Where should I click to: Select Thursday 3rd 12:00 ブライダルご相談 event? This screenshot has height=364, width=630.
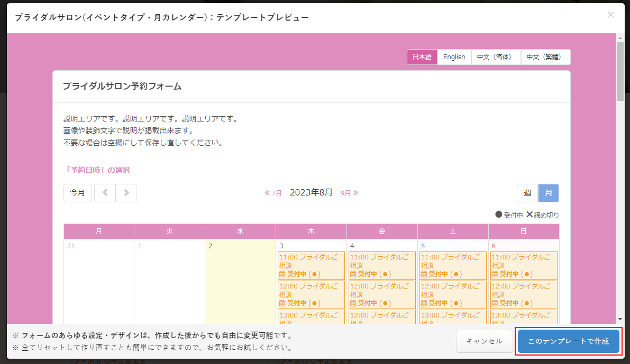311,294
